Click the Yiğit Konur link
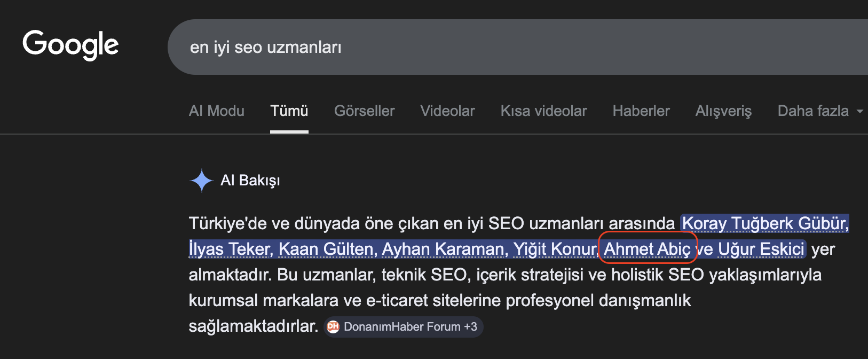The height and width of the screenshot is (359, 868). (x=555, y=249)
